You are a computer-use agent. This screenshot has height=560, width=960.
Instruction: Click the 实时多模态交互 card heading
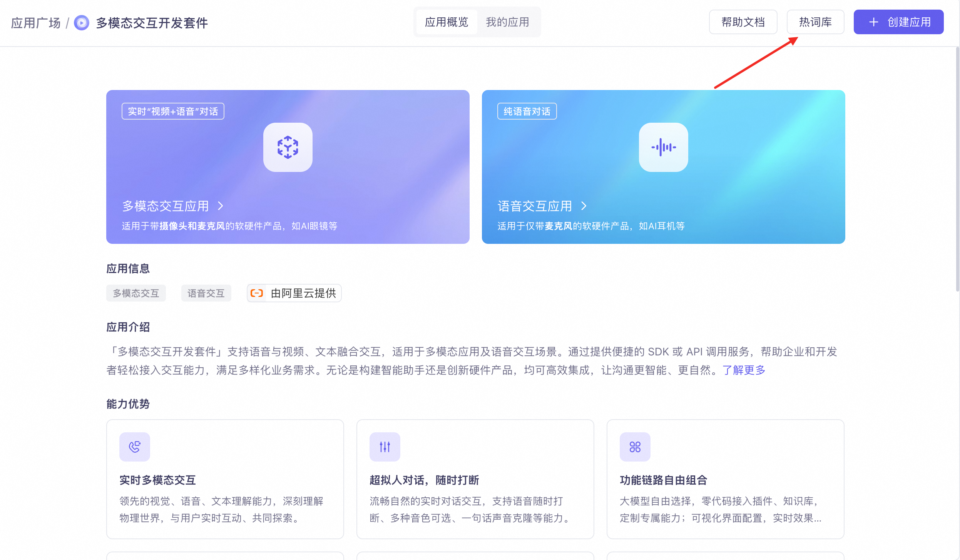(x=158, y=480)
